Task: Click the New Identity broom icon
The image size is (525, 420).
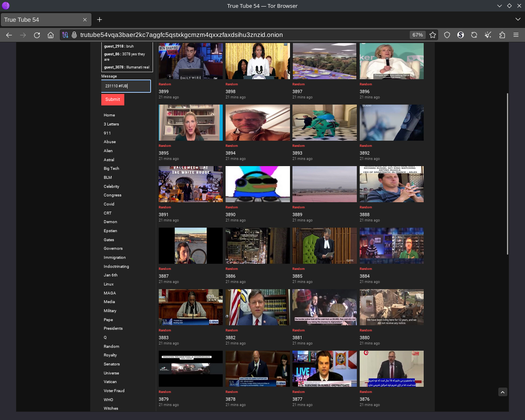Action: tap(488, 35)
